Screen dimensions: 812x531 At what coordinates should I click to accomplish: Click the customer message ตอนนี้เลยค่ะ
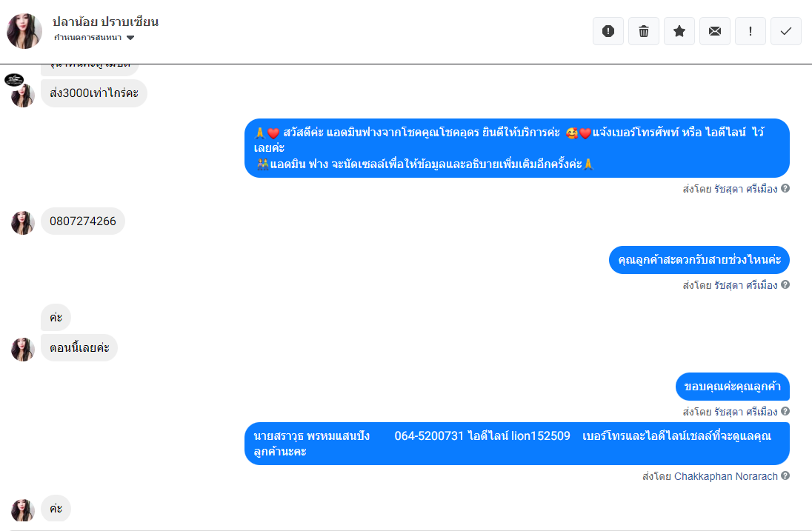pos(79,348)
